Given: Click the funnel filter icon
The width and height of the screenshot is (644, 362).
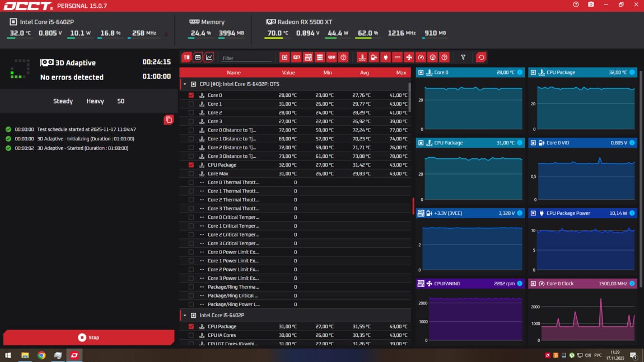Looking at the screenshot, I should [463, 57].
